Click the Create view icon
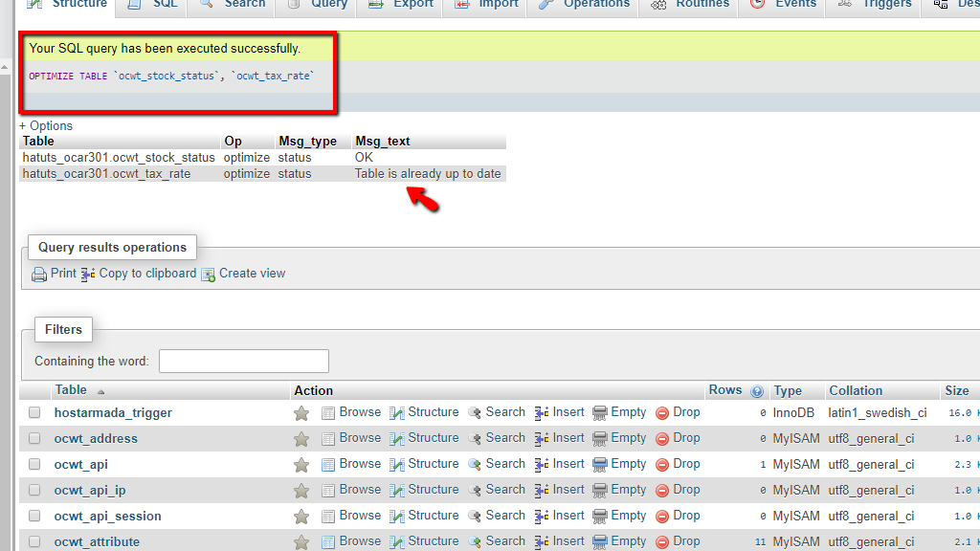This screenshot has width=980, height=551. click(x=208, y=275)
